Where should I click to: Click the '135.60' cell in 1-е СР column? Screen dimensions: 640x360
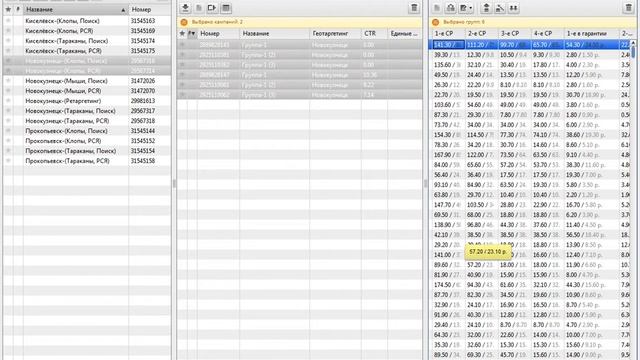point(448,64)
